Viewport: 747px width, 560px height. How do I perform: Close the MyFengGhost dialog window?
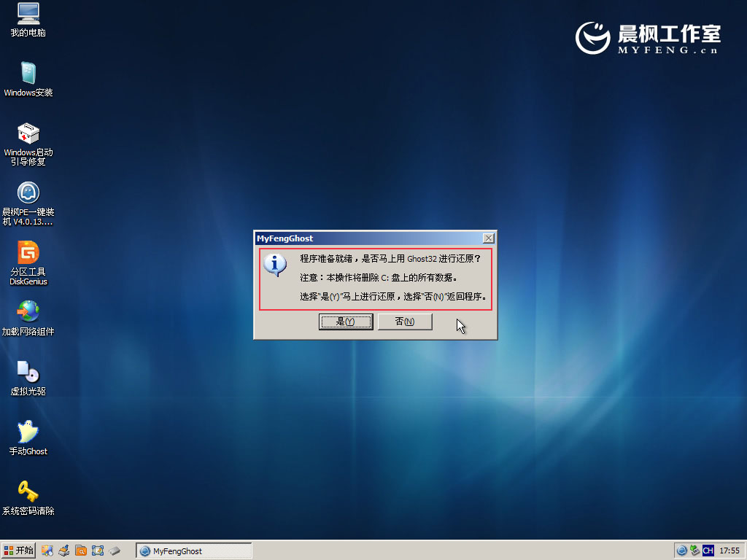click(489, 238)
